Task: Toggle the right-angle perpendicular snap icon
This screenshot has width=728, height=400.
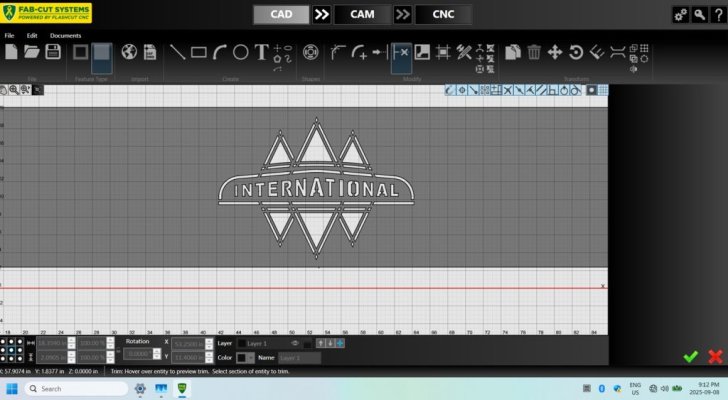Action: (x=552, y=90)
